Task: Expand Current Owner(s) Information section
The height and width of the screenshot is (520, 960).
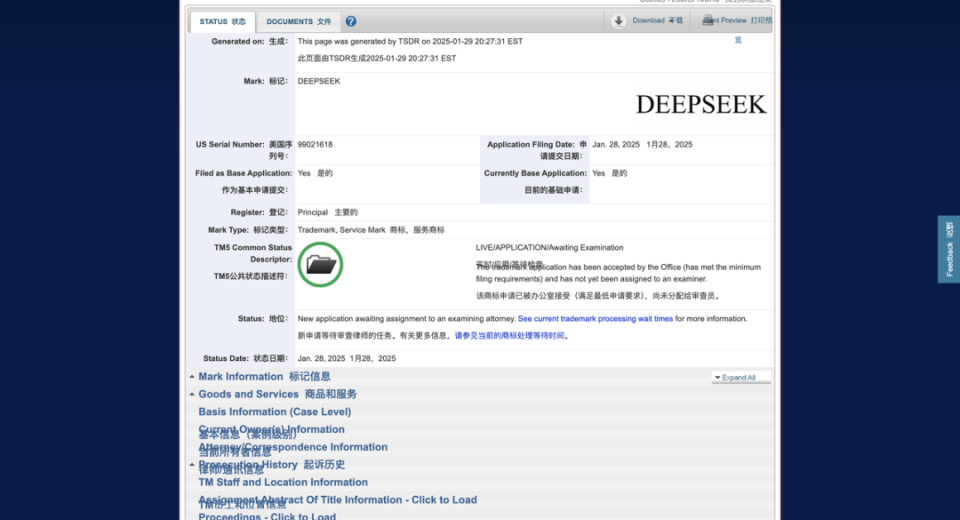Action: tap(271, 429)
